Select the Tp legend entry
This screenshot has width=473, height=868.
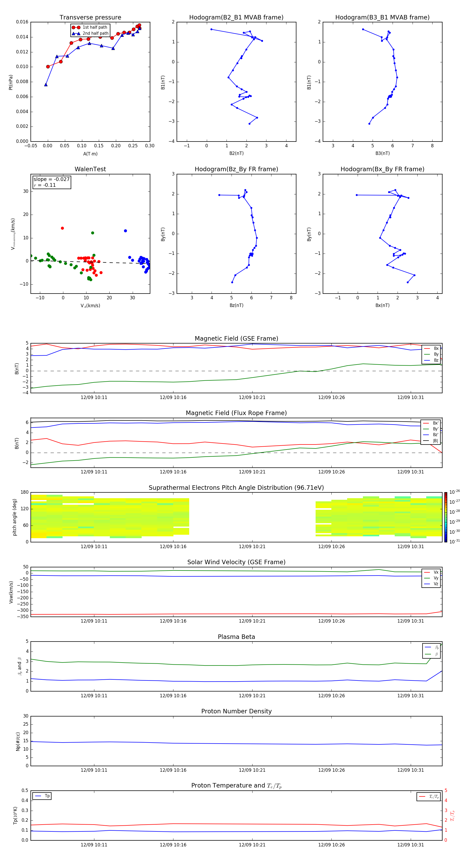(42, 796)
